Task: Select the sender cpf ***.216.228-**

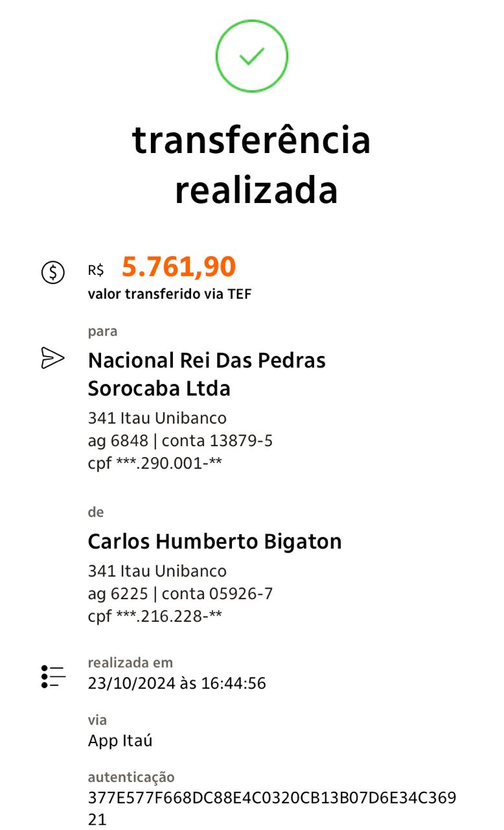Action: 155,616
